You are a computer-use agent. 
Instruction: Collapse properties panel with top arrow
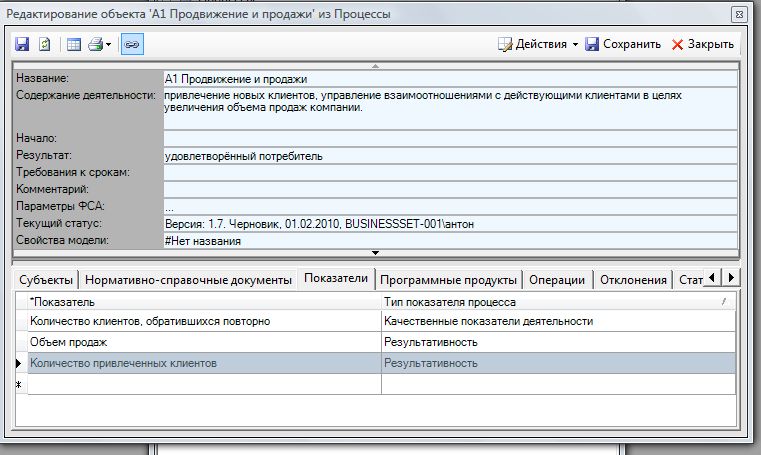point(376,66)
